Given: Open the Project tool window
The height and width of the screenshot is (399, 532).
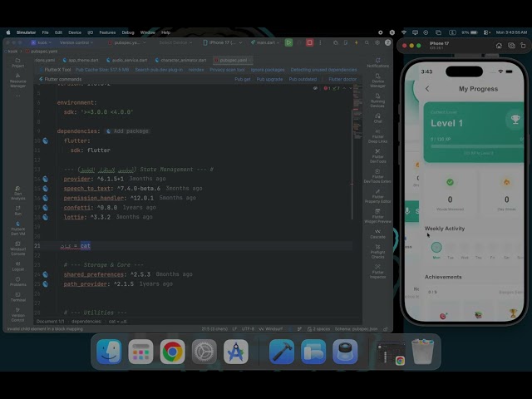Looking at the screenshot, I should (17, 63).
